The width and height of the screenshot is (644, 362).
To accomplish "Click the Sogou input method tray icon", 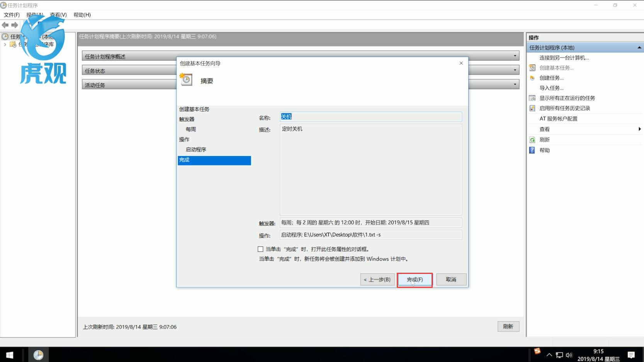I will [x=537, y=351].
